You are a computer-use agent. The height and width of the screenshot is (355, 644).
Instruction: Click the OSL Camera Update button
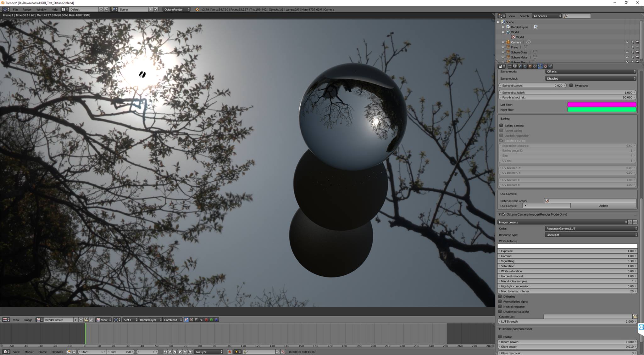point(603,206)
